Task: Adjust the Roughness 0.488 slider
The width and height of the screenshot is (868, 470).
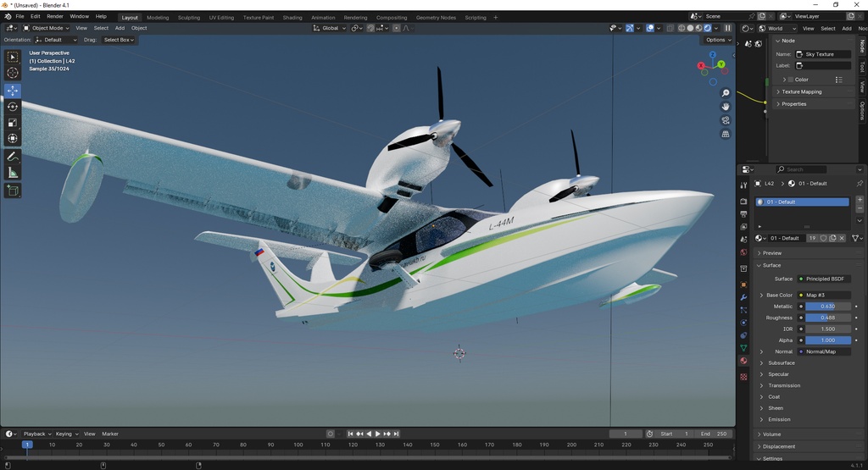Action: pos(828,318)
